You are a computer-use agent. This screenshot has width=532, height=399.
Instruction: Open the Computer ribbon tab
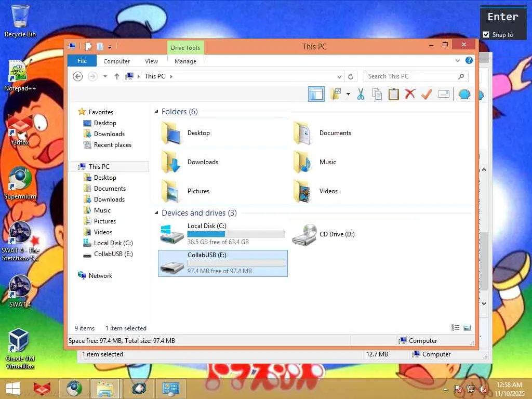pos(116,61)
